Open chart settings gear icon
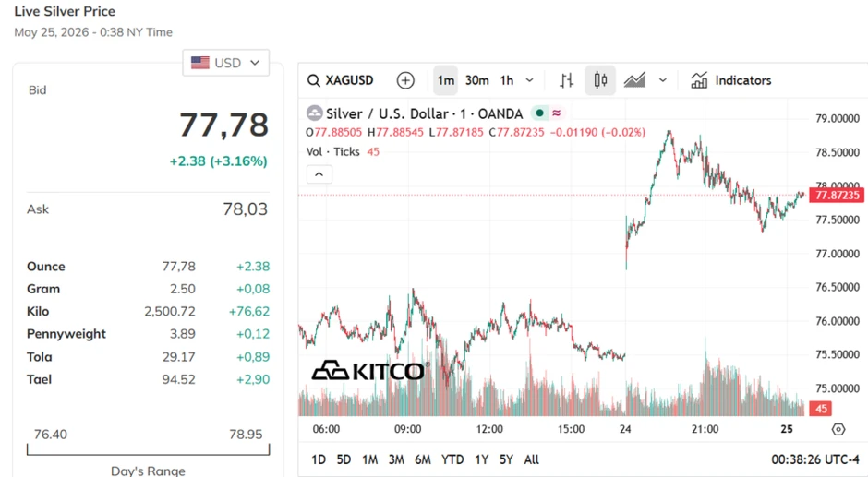The height and width of the screenshot is (477, 868). (838, 429)
